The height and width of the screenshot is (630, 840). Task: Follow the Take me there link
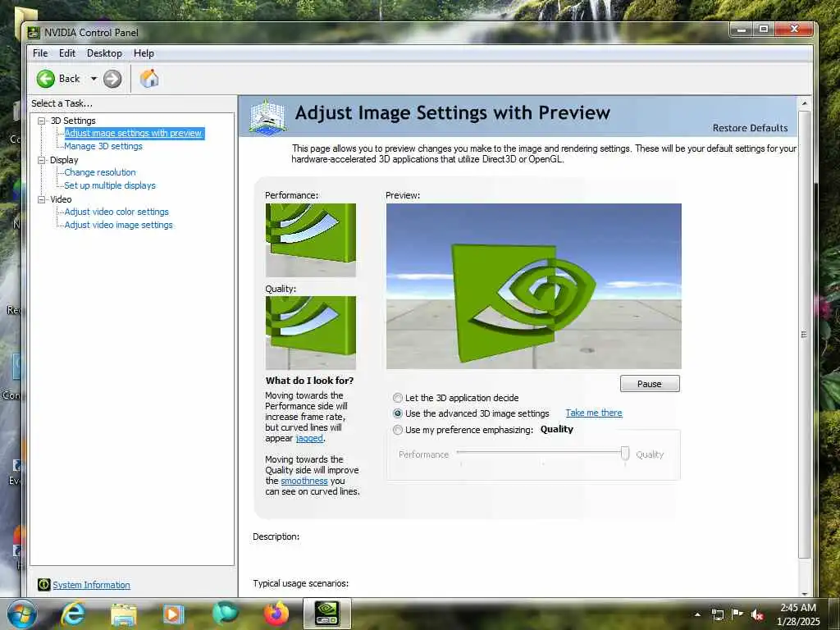pyautogui.click(x=594, y=413)
